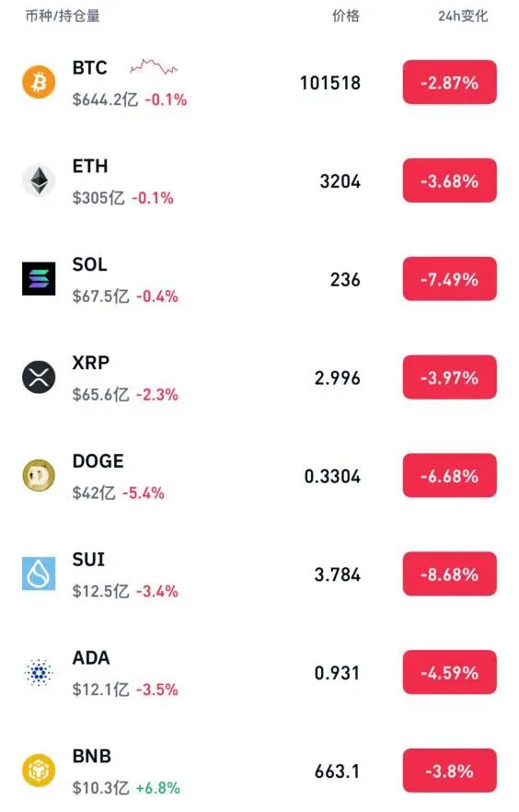Screen dimensions: 519x812
Task: Tap the Dogecoin shiba icon
Action: 39,475
